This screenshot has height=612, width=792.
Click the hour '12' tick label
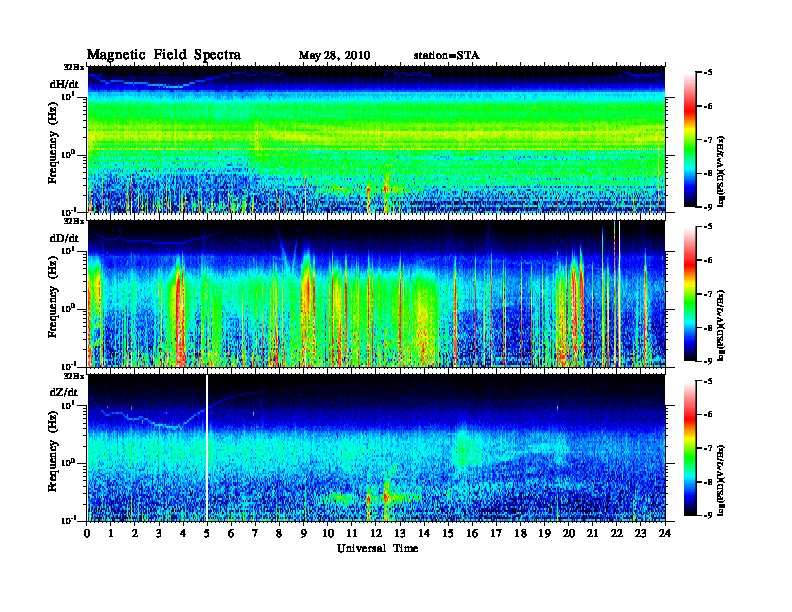coord(376,534)
